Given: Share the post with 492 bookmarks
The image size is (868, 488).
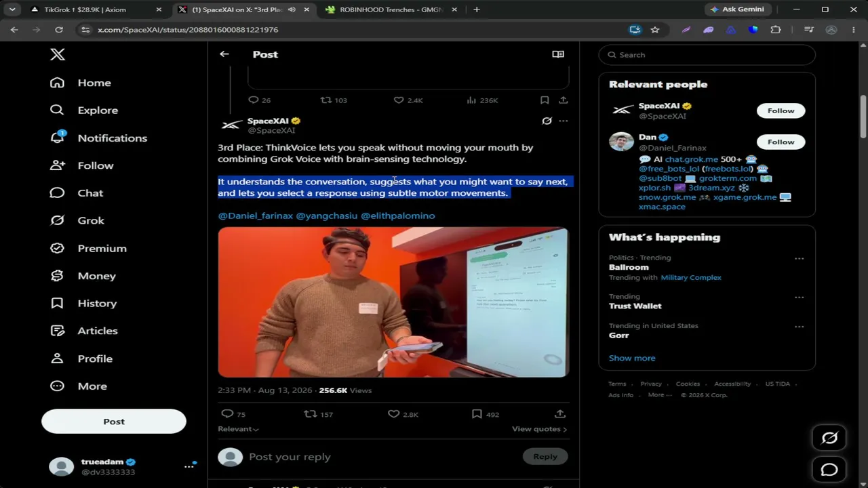Looking at the screenshot, I should click(560, 414).
